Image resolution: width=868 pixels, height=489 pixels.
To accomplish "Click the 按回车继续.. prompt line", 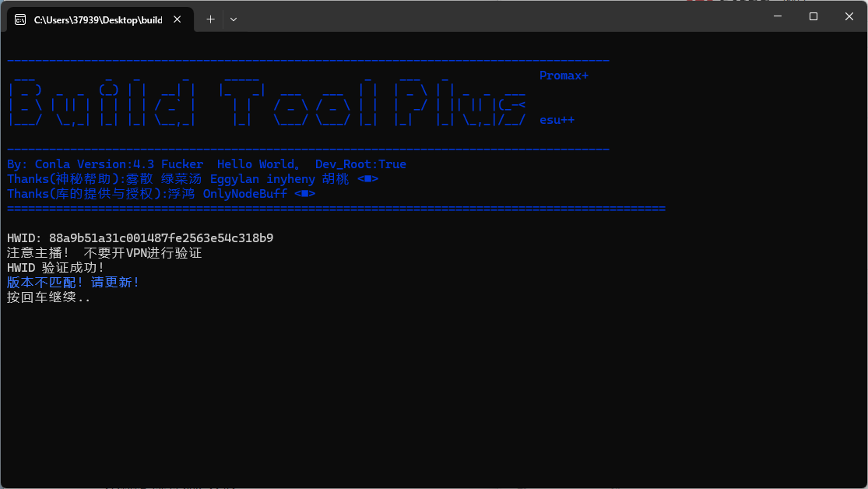I will (x=48, y=297).
